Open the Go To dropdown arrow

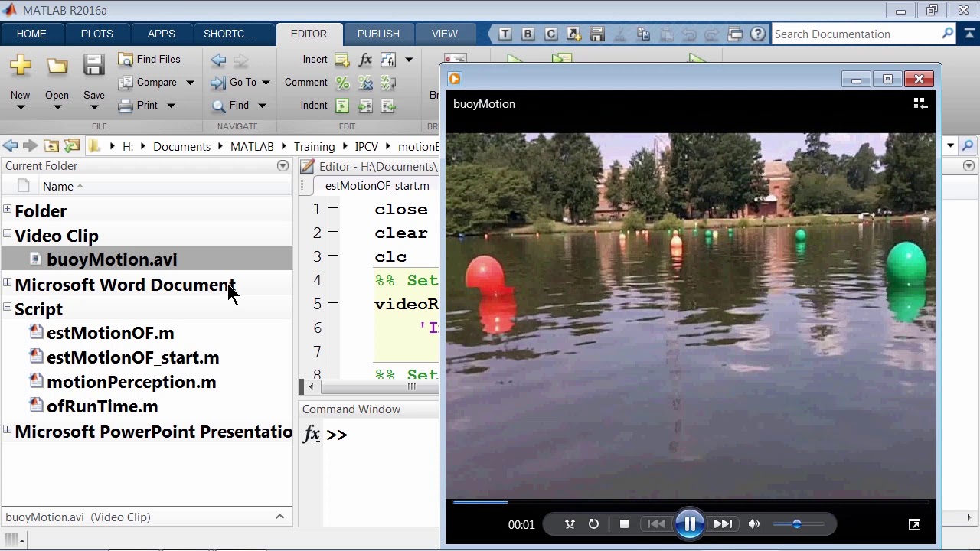(266, 83)
